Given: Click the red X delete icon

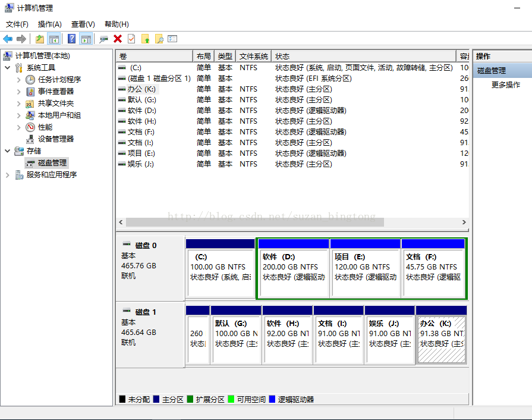Looking at the screenshot, I should pos(118,39).
